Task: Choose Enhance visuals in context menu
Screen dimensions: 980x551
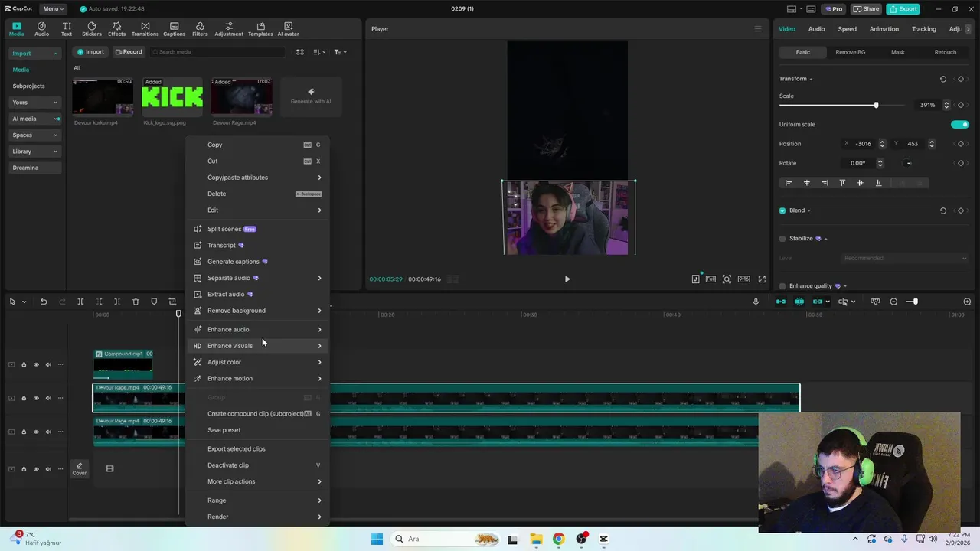Action: coord(258,346)
